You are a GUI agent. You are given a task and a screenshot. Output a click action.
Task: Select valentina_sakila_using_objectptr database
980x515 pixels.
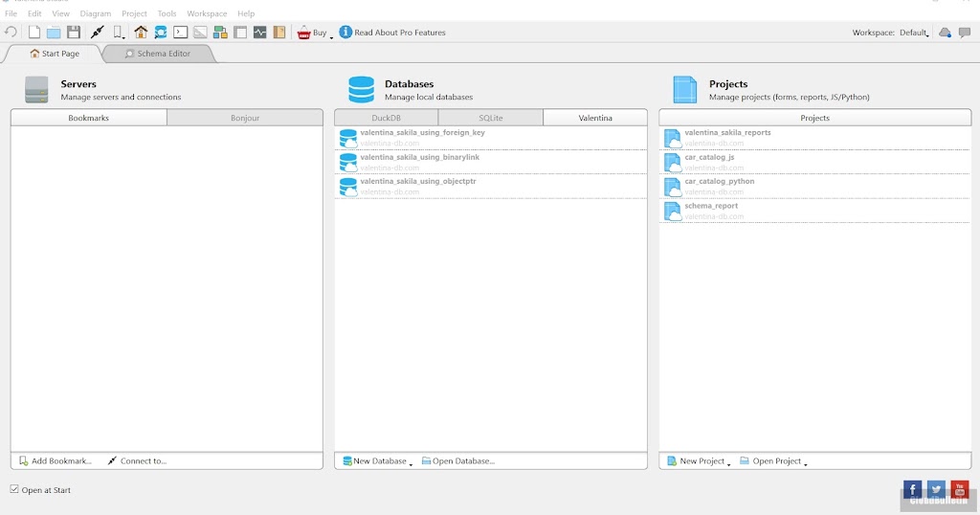click(x=491, y=187)
